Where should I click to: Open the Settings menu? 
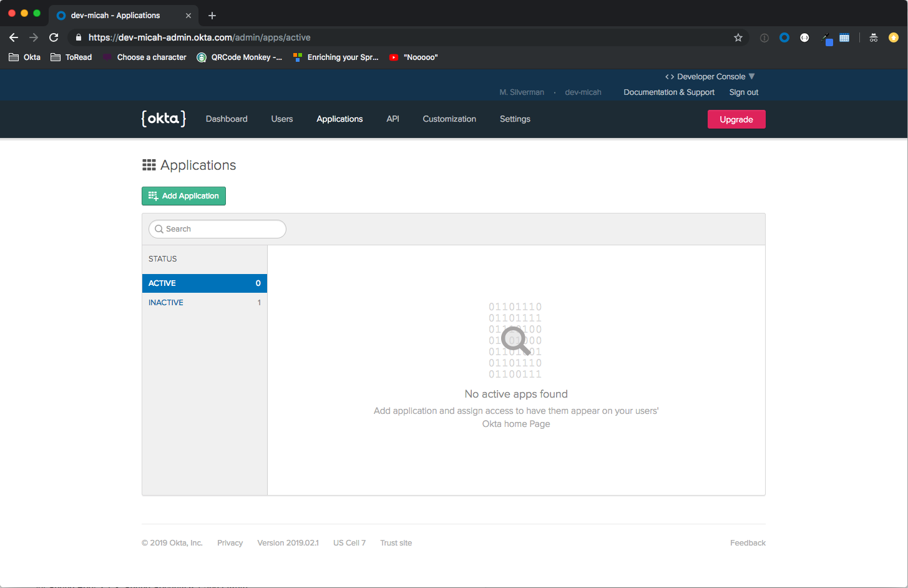[x=515, y=119]
